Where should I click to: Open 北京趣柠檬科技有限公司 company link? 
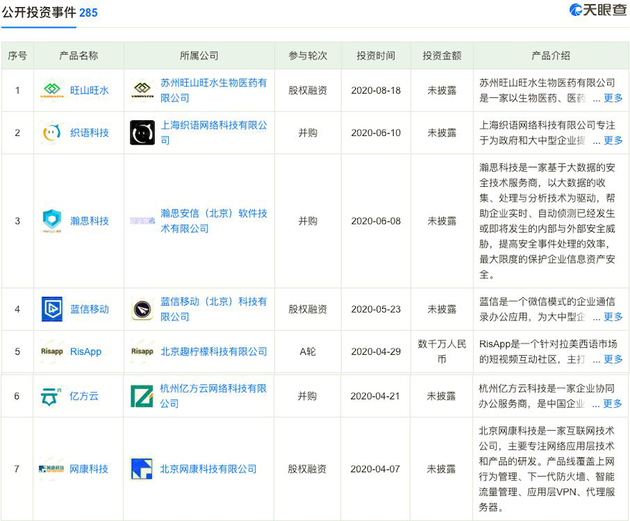[x=213, y=351]
